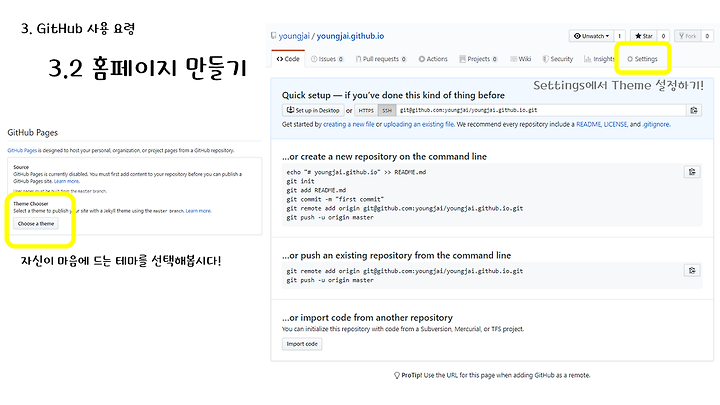The height and width of the screenshot is (405, 720).
Task: Click the Choose a theme button
Action: [x=36, y=224]
